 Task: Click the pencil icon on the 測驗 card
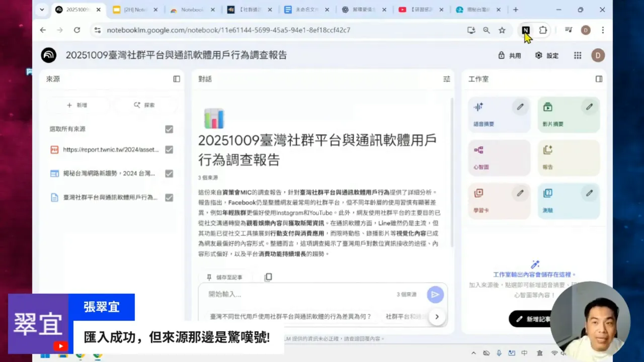coord(589,193)
